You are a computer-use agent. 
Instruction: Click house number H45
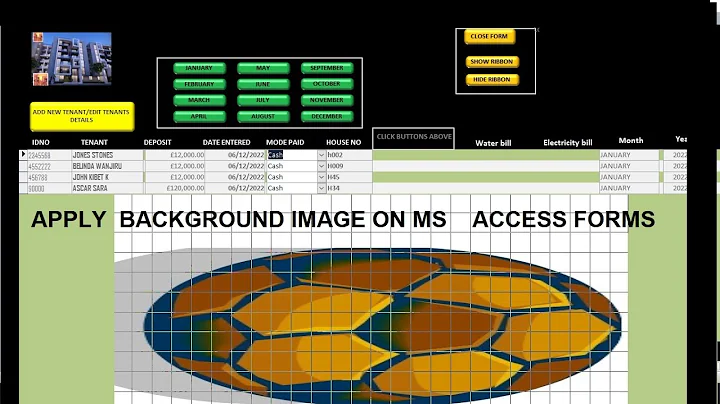coord(349,177)
